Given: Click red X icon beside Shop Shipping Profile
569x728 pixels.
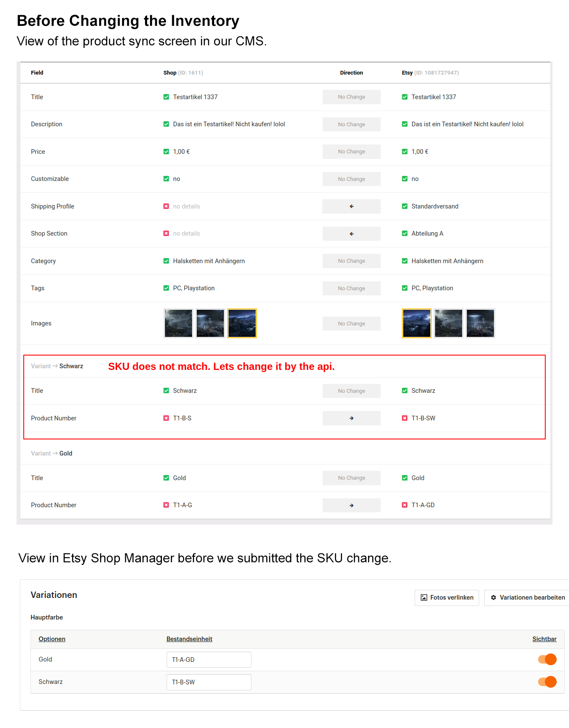Looking at the screenshot, I should [166, 206].
